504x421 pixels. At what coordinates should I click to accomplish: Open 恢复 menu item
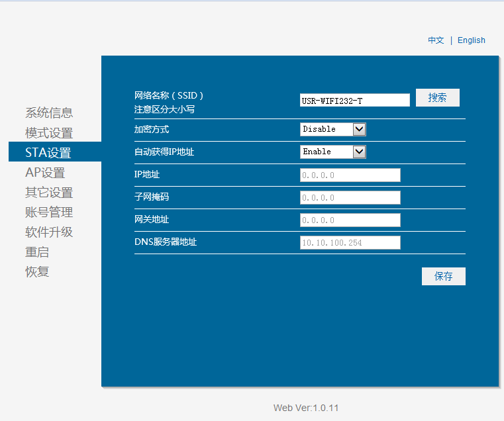click(x=37, y=272)
